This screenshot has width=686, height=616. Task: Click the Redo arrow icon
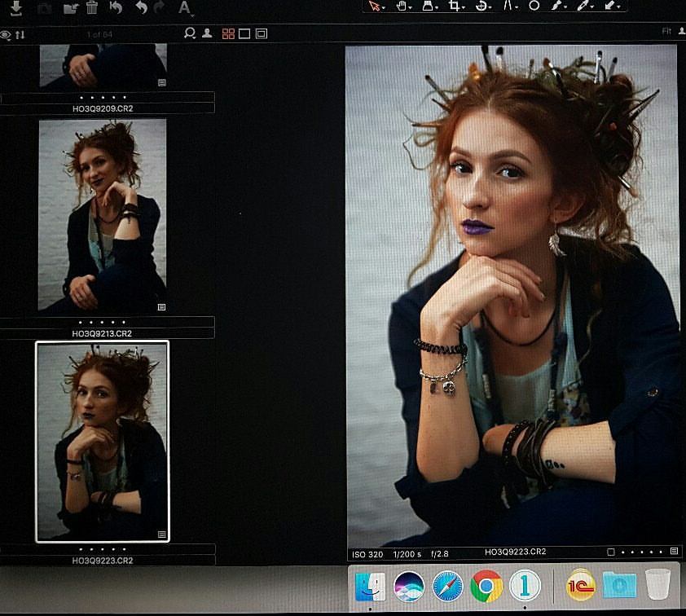click(159, 7)
